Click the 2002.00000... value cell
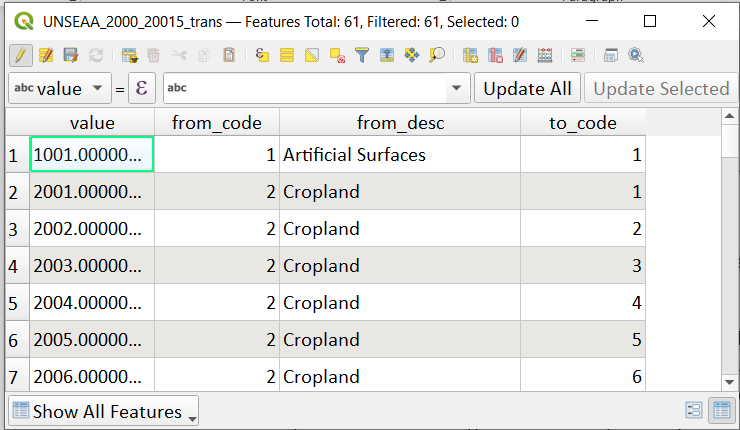This screenshot has width=740, height=430. 92,229
